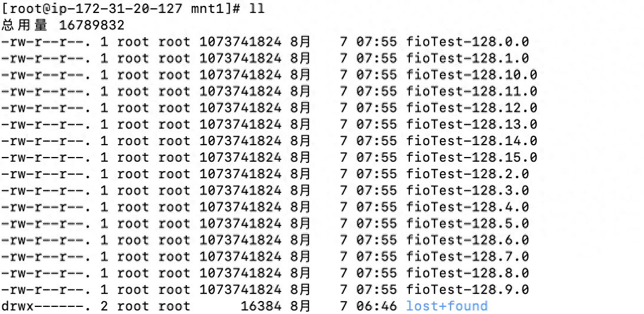Click the fioTest-128.11.0 filename
The height and width of the screenshot is (314, 644).
[471, 91]
